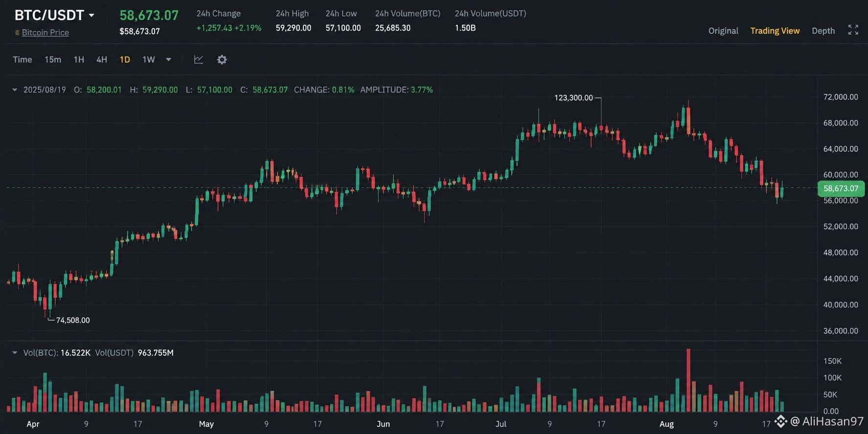Open the chart indicators icon
This screenshot has width=868, height=434.
(x=198, y=60)
